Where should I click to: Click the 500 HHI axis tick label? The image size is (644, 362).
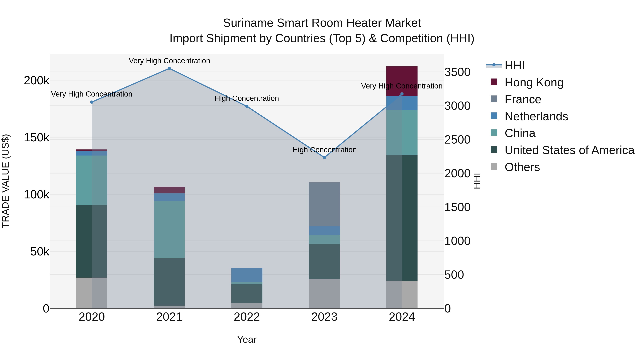click(454, 275)
